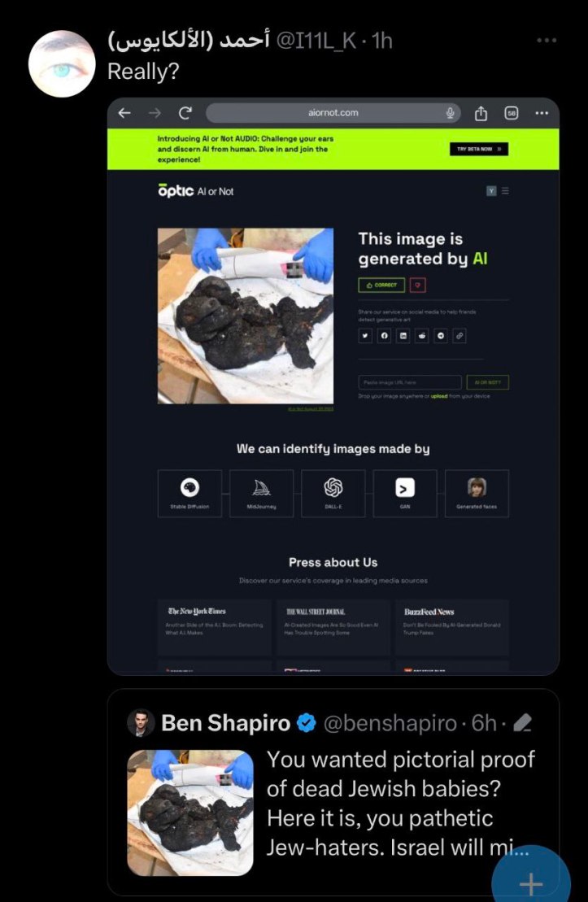Viewport: 588px width, 902px height.
Task: Focus the Paste image URL field
Action: click(x=410, y=382)
